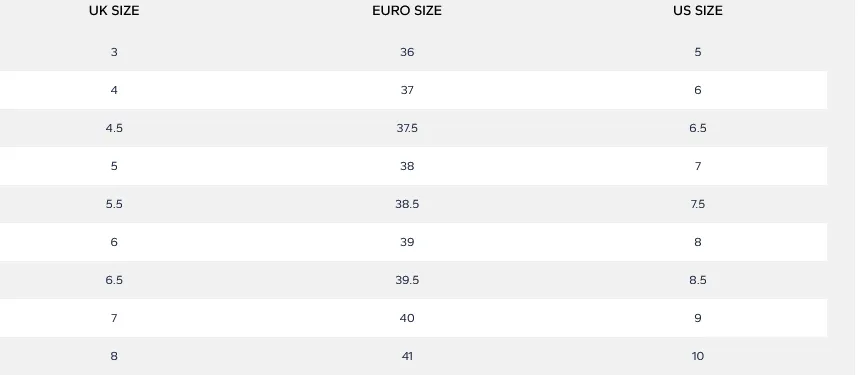Click Euro size 38 value

pyautogui.click(x=407, y=166)
